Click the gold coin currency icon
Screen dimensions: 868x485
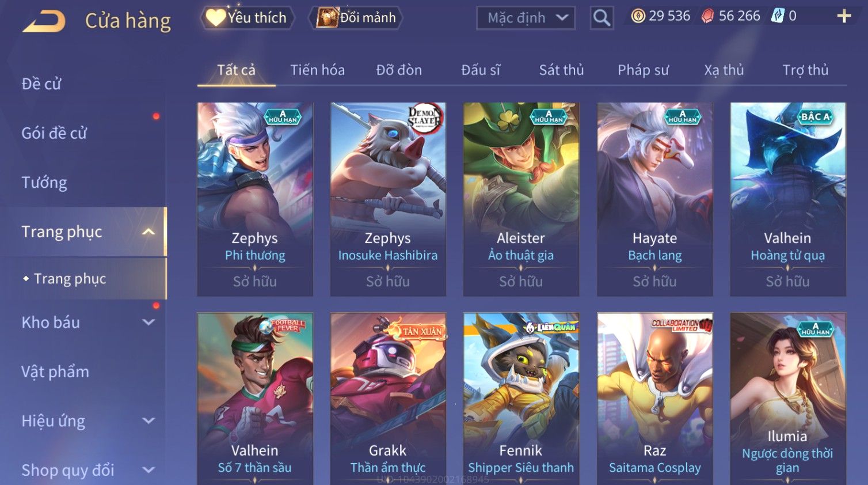click(x=638, y=16)
